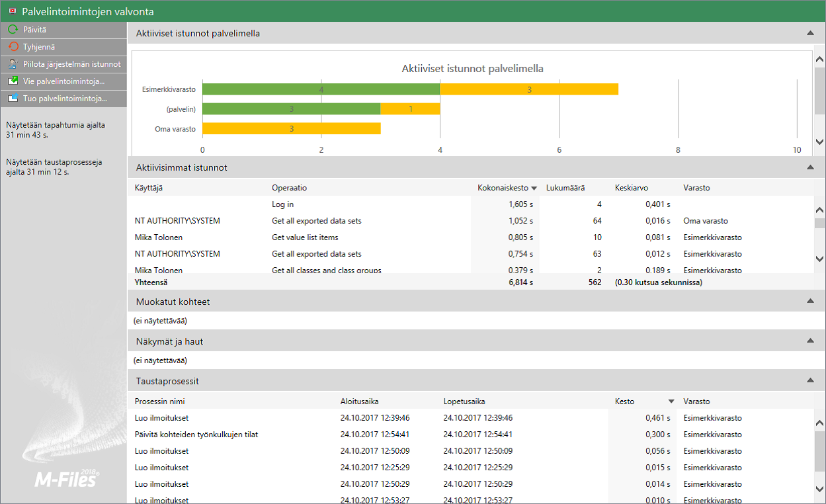826x504 pixels.
Task: Click the Vie palvelintoimintoja export icon
Action: pyautogui.click(x=13, y=81)
